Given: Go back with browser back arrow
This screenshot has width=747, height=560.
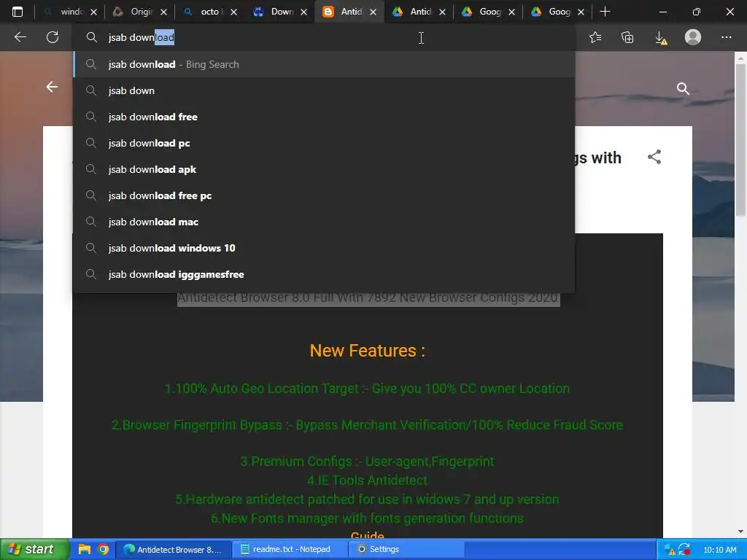Looking at the screenshot, I should click(20, 37).
